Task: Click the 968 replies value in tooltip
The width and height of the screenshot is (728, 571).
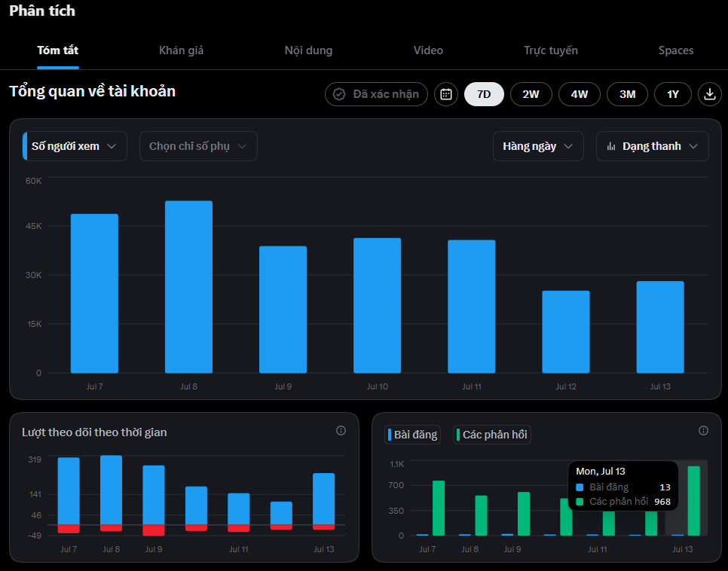Action: (662, 502)
